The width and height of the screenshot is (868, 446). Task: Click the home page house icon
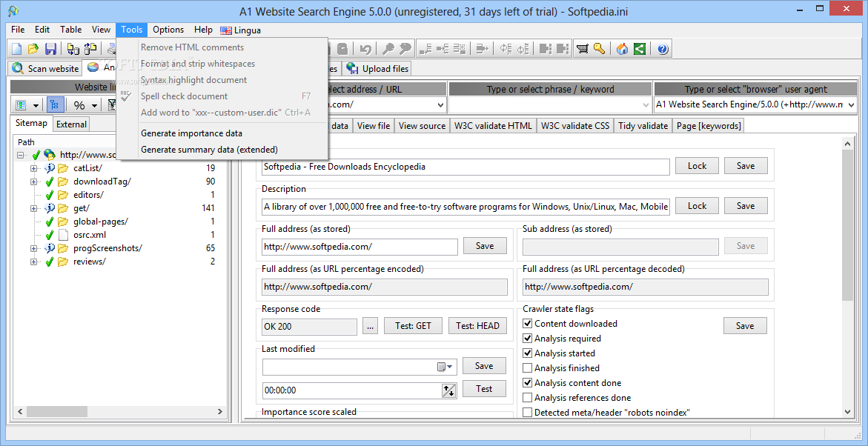(622, 49)
